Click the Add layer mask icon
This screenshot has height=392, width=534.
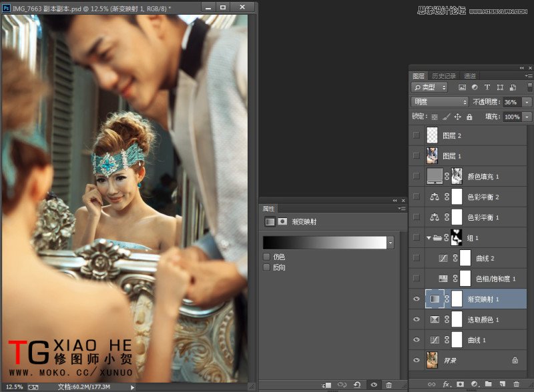point(461,385)
